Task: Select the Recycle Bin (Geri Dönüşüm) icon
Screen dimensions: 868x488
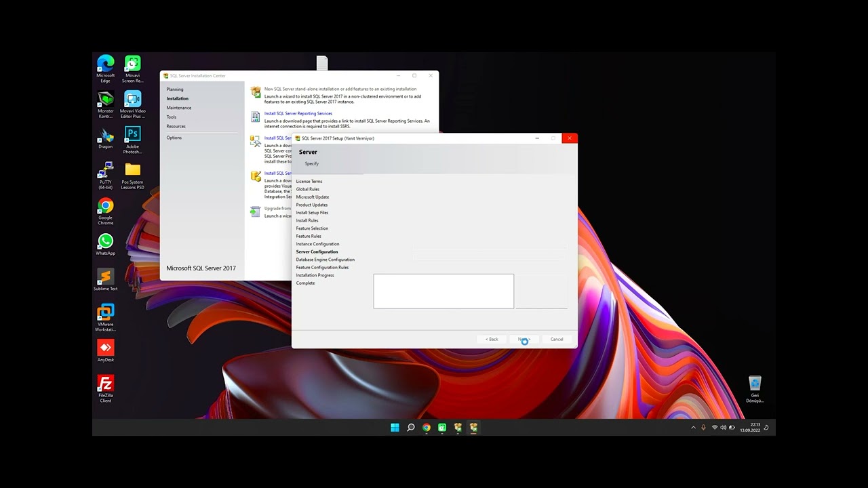Action: click(x=755, y=390)
